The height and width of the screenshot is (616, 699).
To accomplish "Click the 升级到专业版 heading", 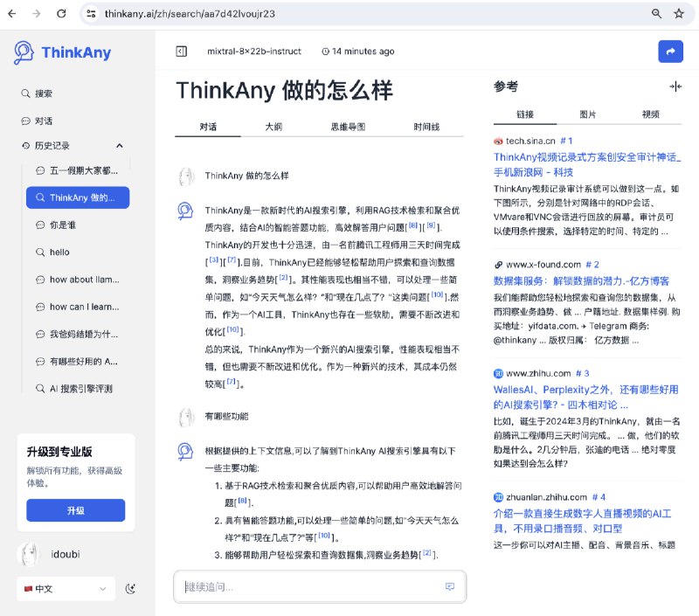I will [59, 452].
